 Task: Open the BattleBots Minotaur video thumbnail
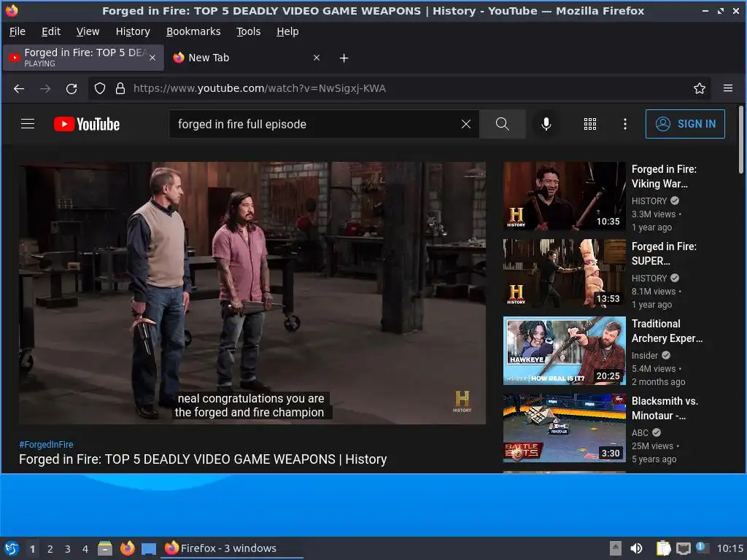pos(564,427)
